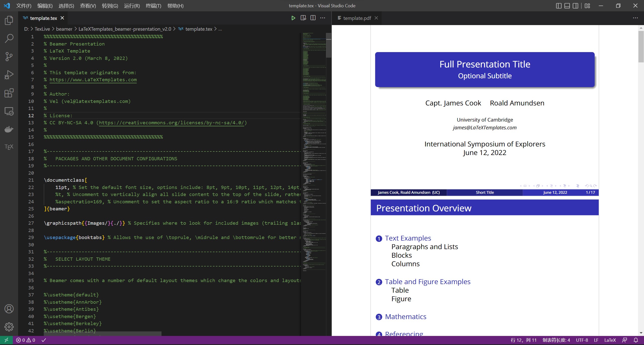Open PDF tab more actions ellipsis

[x=635, y=18]
